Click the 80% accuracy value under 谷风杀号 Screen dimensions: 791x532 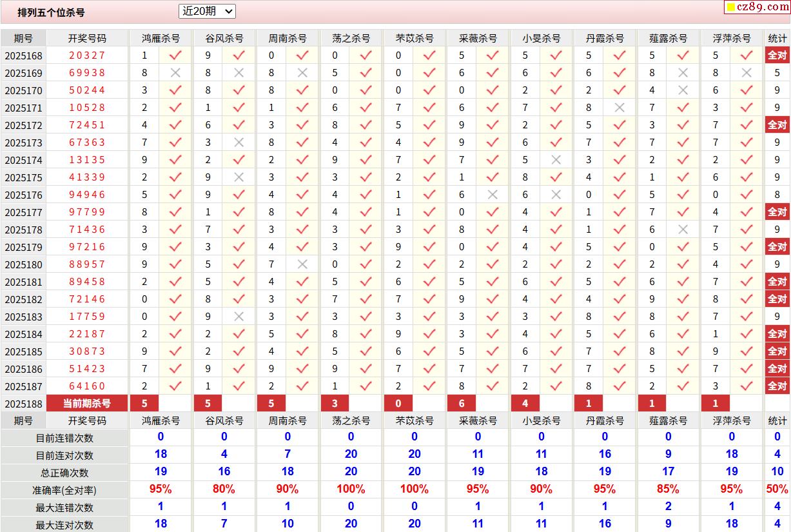point(224,489)
